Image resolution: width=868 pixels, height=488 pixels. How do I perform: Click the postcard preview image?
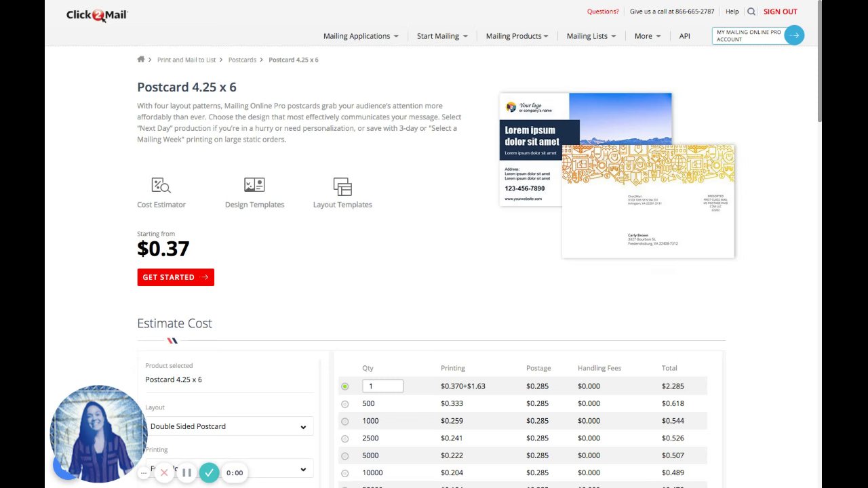click(617, 176)
